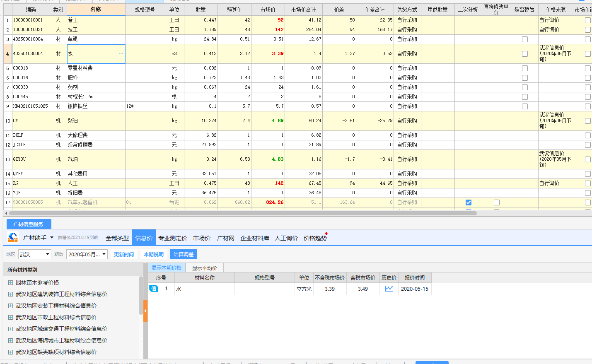Expand 武汉地区城建交通工程材料综合信息价 node
Screen dimensions: 592x364
(x=10, y=329)
